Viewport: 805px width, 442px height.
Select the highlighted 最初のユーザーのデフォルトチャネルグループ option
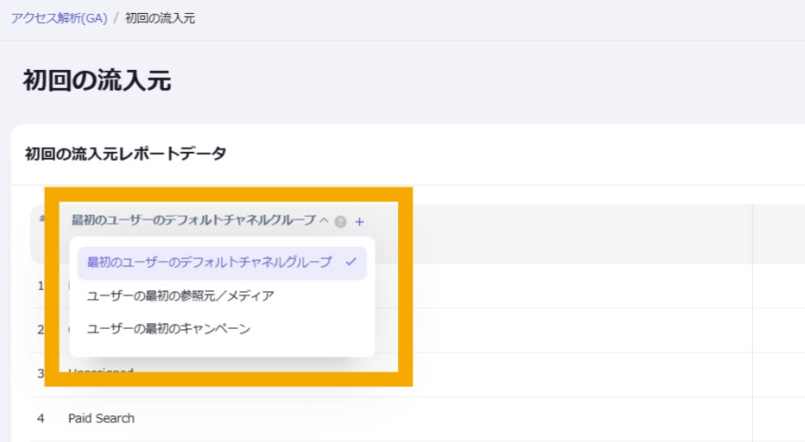[209, 263]
